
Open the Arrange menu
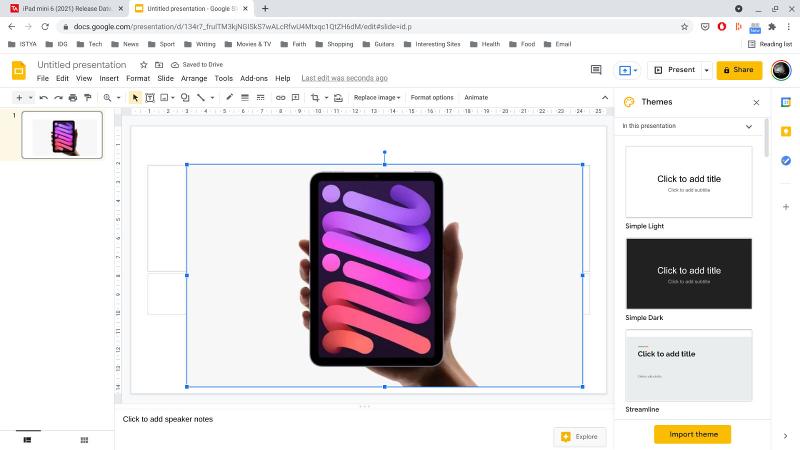[194, 78]
